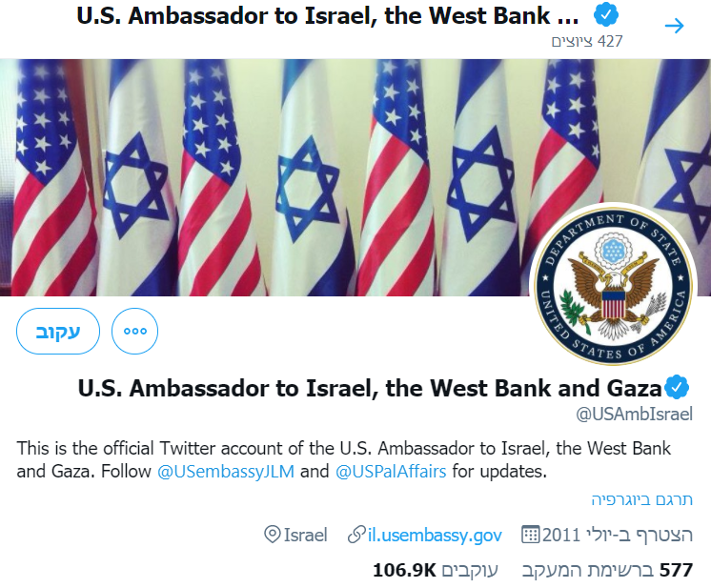Click the header title U.S. Ambassador to Israel
The height and width of the screenshot is (588, 711).
click(328, 16)
